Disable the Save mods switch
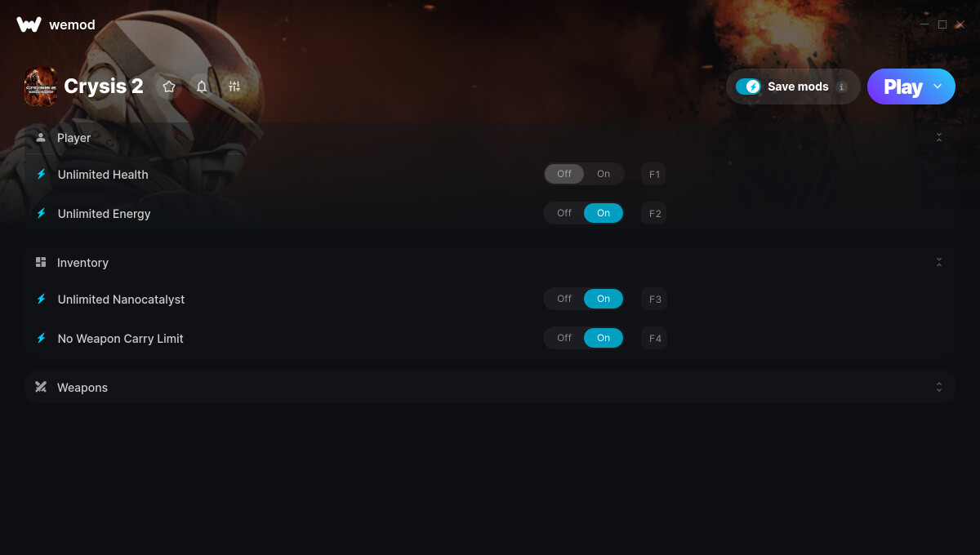The height and width of the screenshot is (555, 980). (x=748, y=87)
